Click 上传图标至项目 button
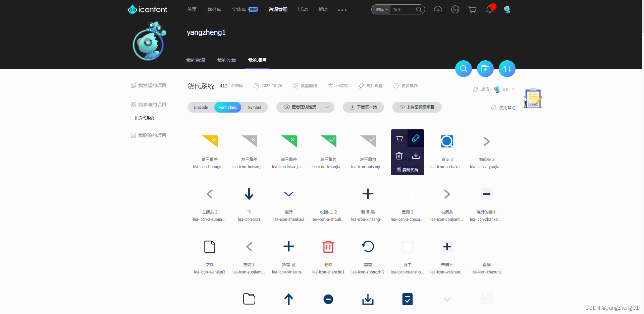 click(417, 107)
